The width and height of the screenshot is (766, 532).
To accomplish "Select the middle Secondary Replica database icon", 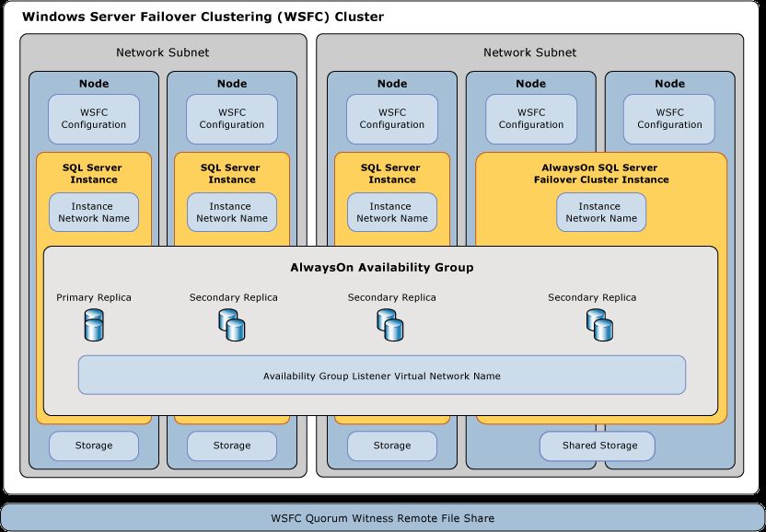I will [391, 324].
